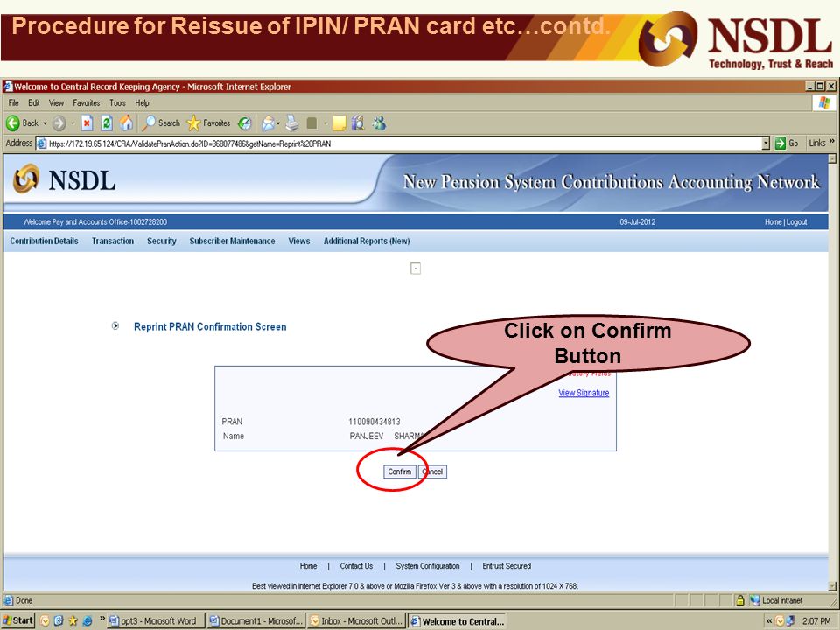Click the Reprint PRAN Confirmation Screen heading
The width and height of the screenshot is (840, 630).
click(x=210, y=326)
